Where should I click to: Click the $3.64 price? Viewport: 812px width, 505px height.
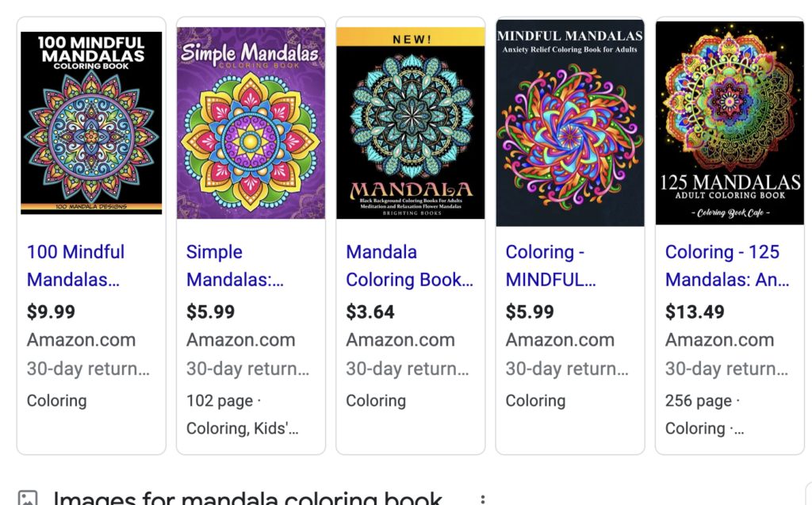(x=370, y=312)
